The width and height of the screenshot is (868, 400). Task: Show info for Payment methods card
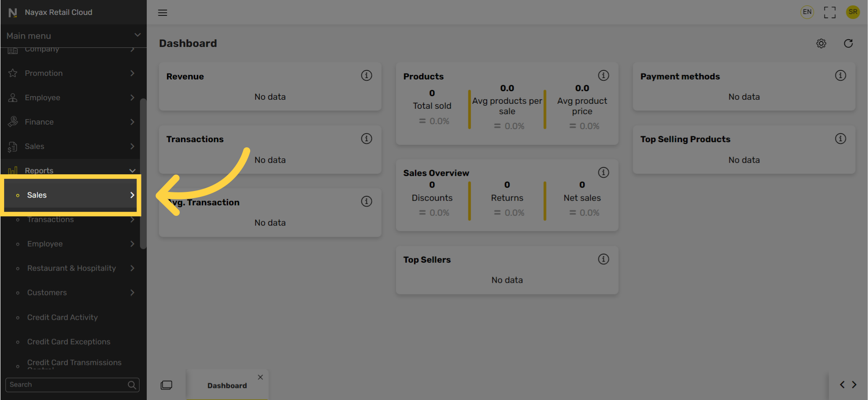pyautogui.click(x=840, y=75)
